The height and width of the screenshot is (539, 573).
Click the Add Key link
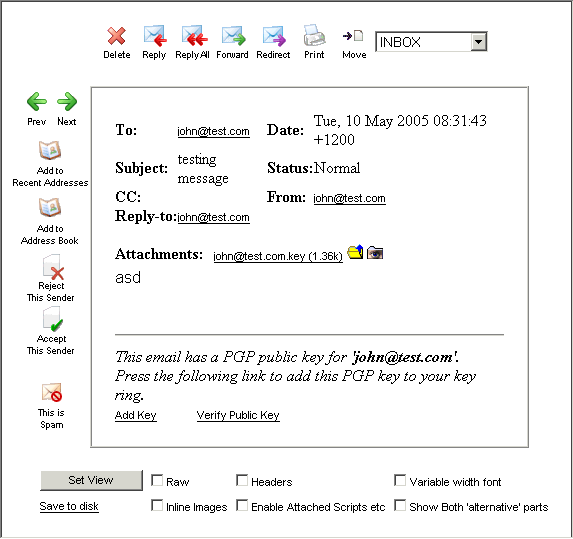point(136,415)
